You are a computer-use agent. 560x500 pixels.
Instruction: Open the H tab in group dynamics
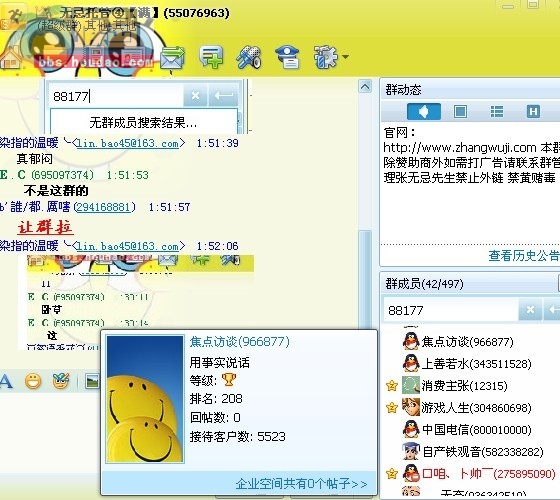(533, 112)
